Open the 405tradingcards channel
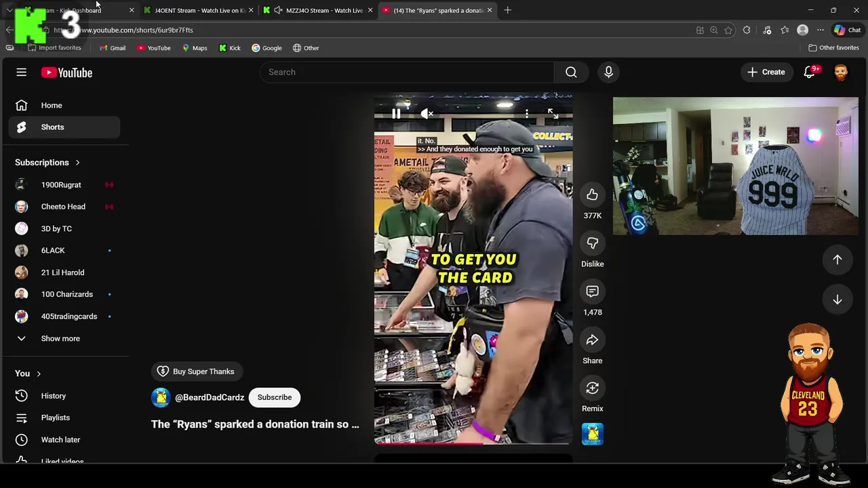This screenshot has height=488, width=868. point(64,317)
